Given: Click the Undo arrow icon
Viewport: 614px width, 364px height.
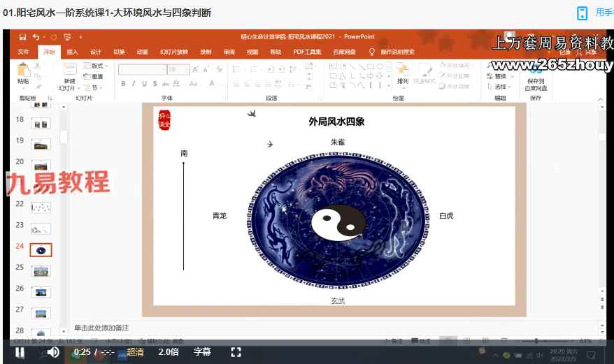Looking at the screenshot, I should (x=36, y=37).
